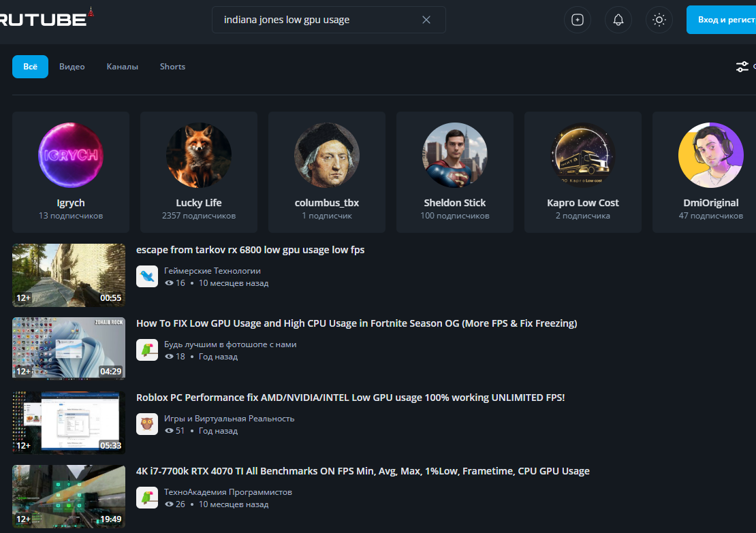This screenshot has height=533, width=756.
Task: Click 12+ badge on the Roblox thumbnail
Action: tap(23, 445)
